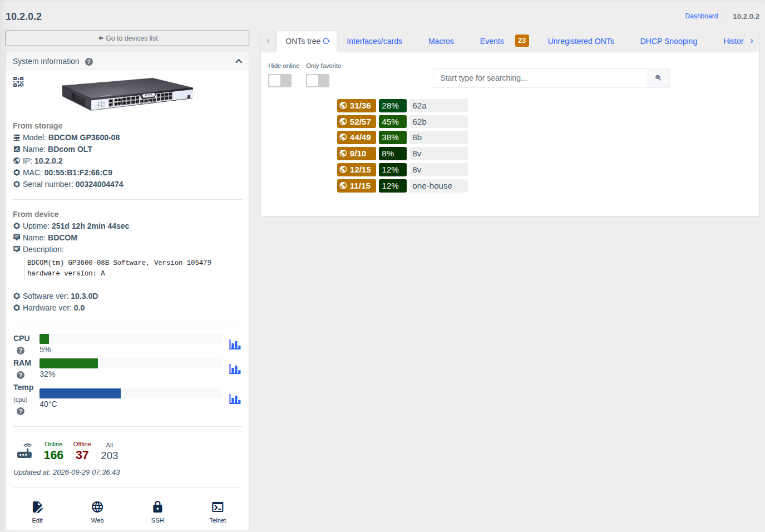Click the 45% percentage badge

pos(393,122)
